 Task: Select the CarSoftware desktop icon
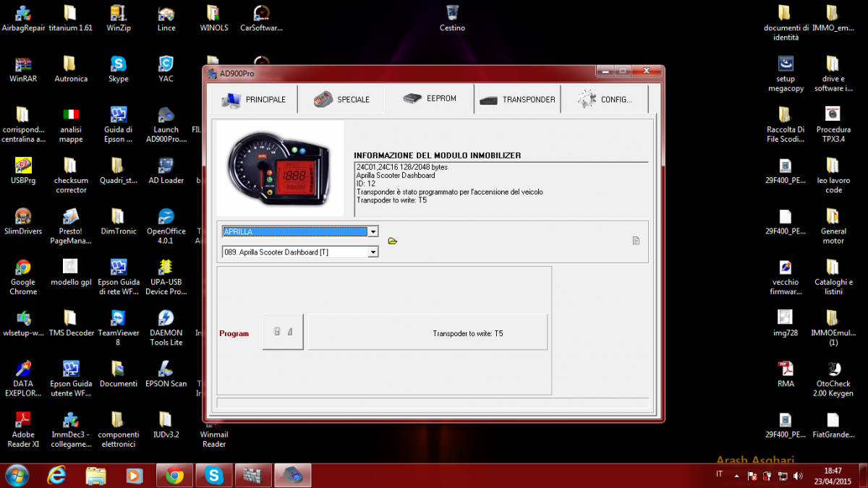[x=261, y=18]
